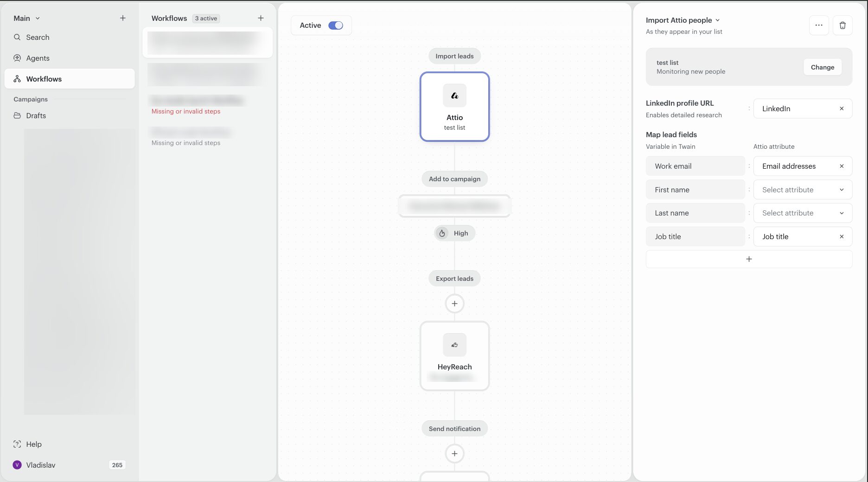Click the Export leads label
This screenshot has width=868, height=482.
454,279
